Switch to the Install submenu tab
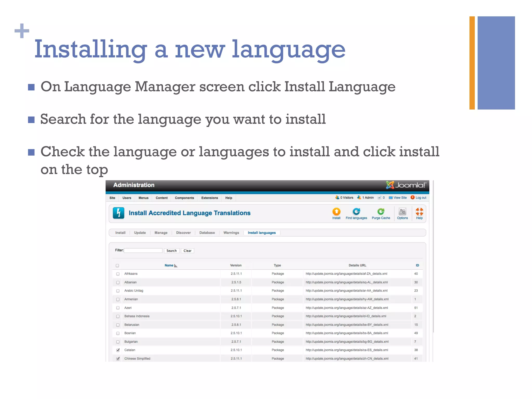This screenshot has width=532, height=399. point(120,233)
